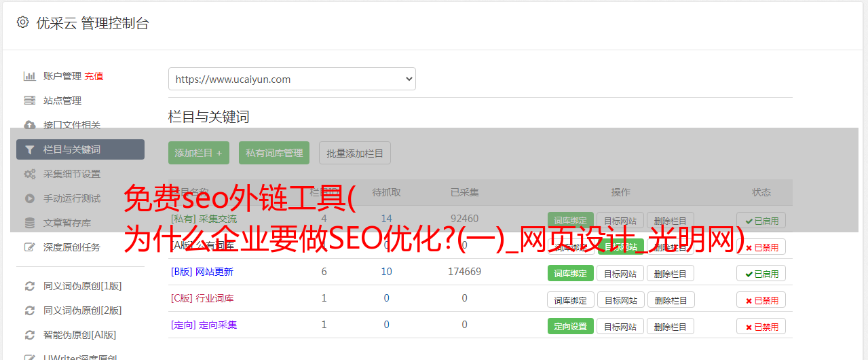The height and width of the screenshot is (360, 868).
Task: Click 批量添加栏目 button
Action: click(355, 153)
